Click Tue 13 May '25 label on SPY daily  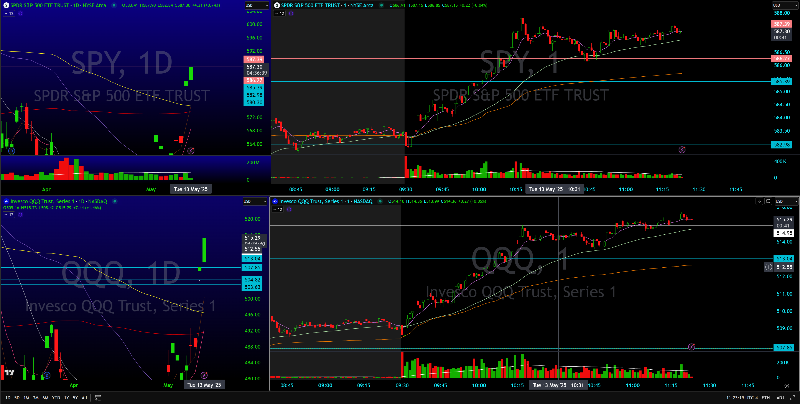pos(191,189)
